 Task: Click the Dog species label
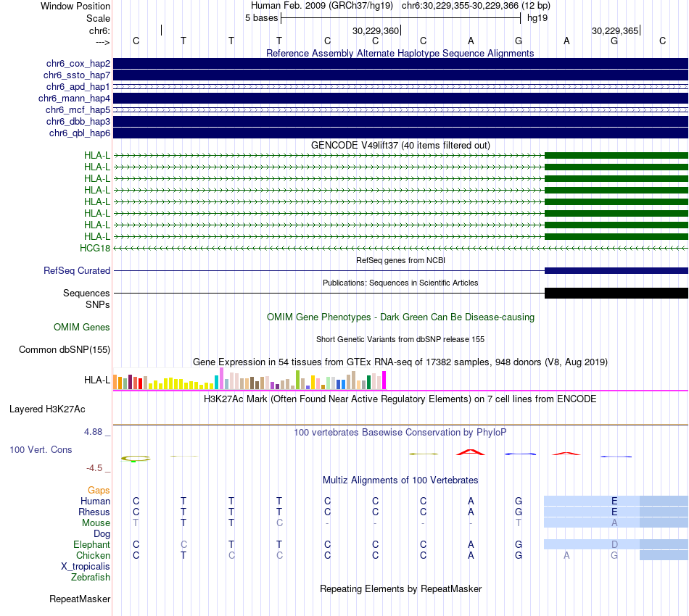(102, 534)
